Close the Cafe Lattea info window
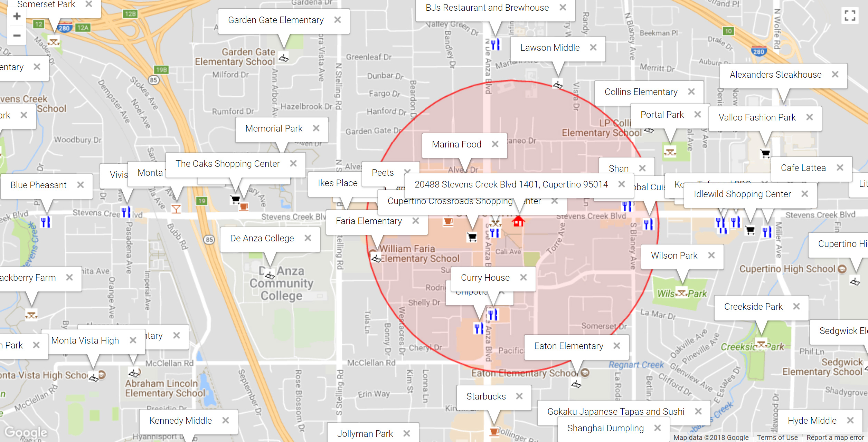This screenshot has height=442, width=868. click(x=840, y=167)
